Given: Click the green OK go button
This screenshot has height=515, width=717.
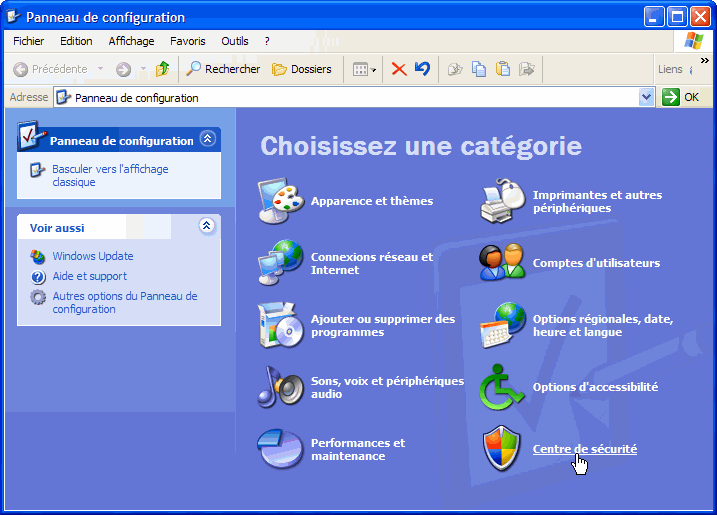Looking at the screenshot, I should click(681, 97).
